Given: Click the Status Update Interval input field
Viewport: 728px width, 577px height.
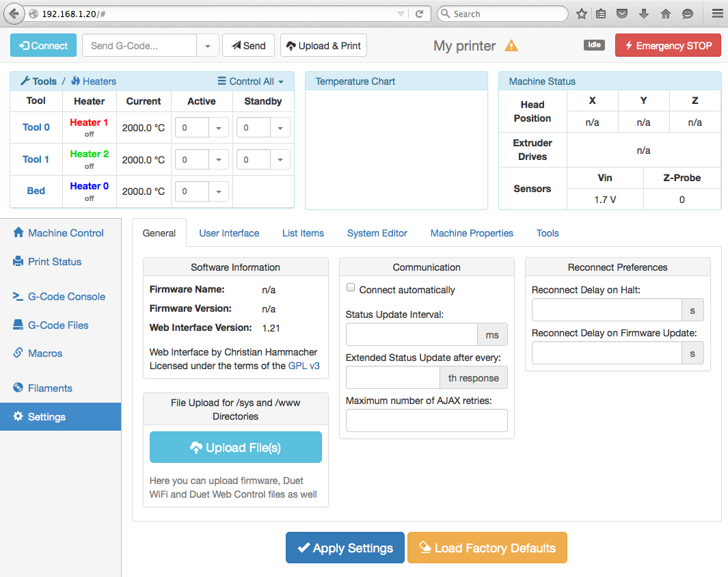Looking at the screenshot, I should click(x=412, y=335).
